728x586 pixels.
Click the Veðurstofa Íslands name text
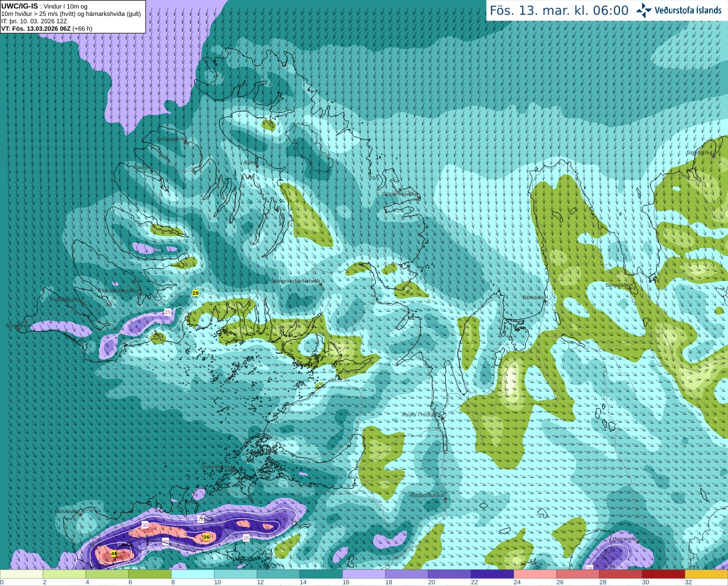click(x=688, y=10)
